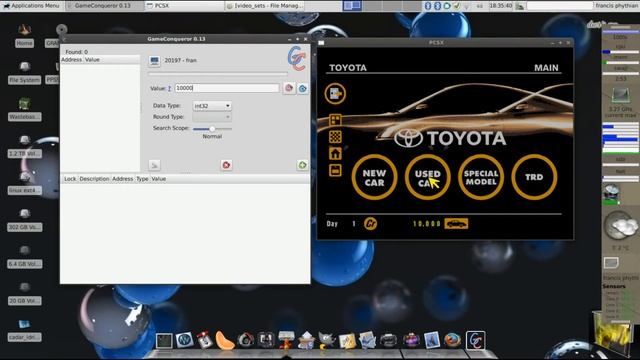Open the Home desktop icon
The height and width of the screenshot is (360, 640).
[24, 36]
